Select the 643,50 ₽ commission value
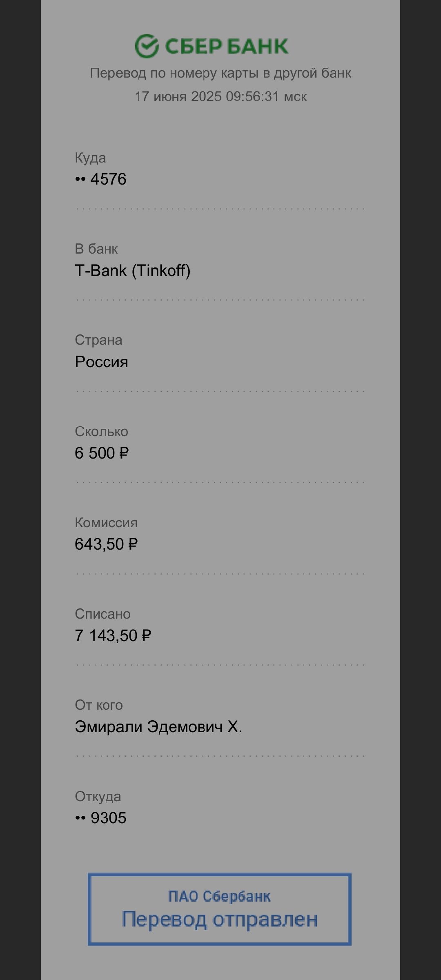The height and width of the screenshot is (980, 441). (106, 544)
